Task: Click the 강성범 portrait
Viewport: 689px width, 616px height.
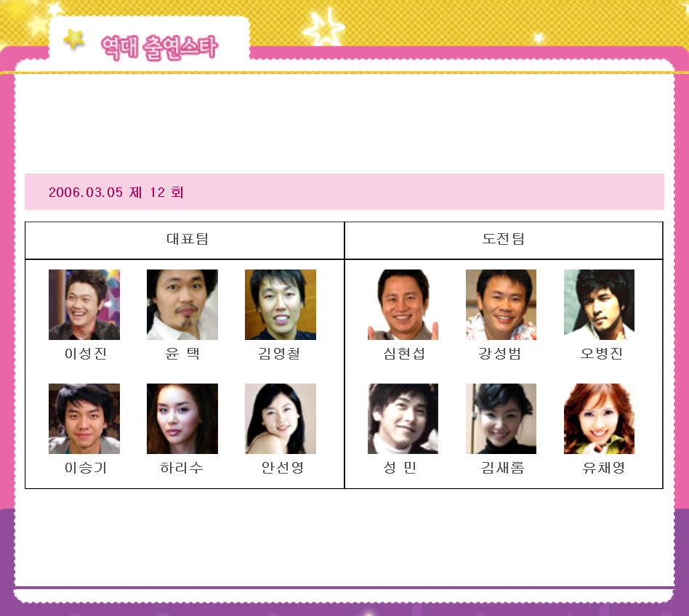Action: [x=501, y=304]
